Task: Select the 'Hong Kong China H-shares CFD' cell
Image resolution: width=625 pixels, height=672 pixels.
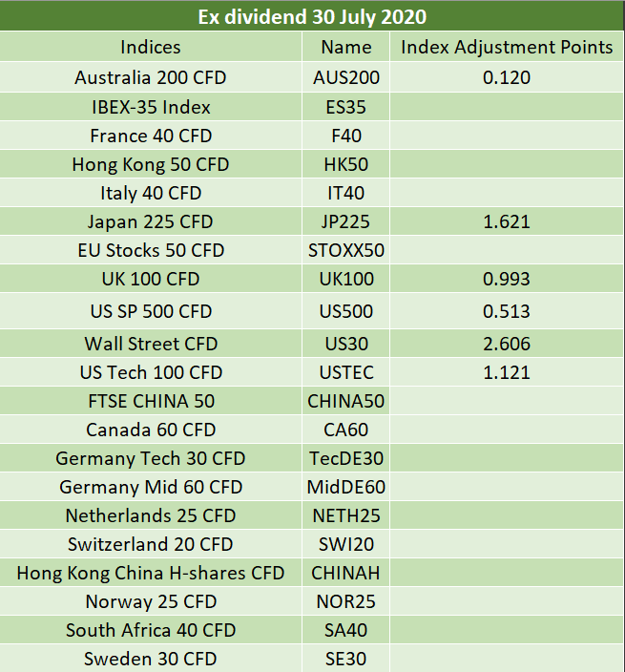Action: point(151,573)
